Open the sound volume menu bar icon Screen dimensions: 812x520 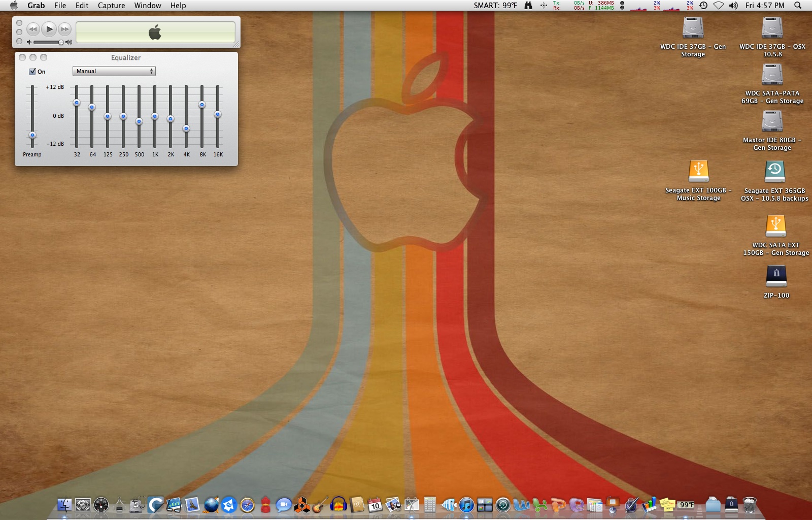pos(734,6)
